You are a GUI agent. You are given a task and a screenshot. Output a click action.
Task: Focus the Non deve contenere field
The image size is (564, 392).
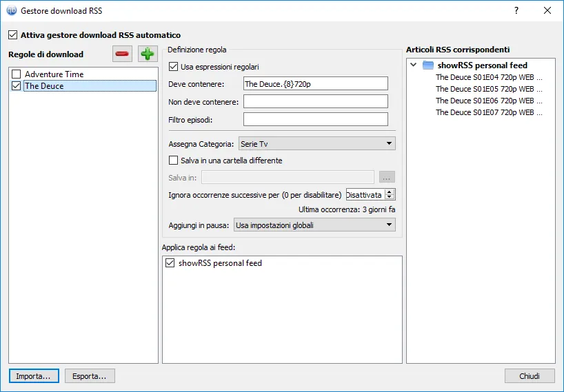(316, 102)
